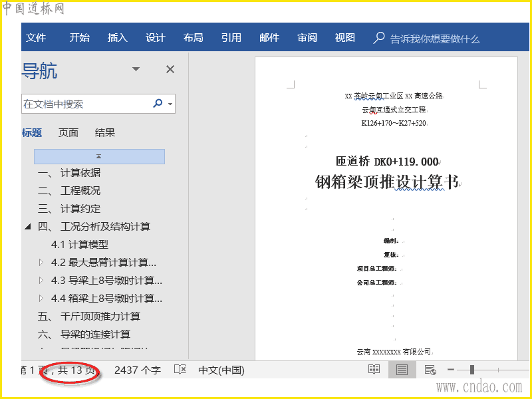This screenshot has width=532, height=399.
Task: Switch to the 页面 navigation tab
Action: point(68,132)
